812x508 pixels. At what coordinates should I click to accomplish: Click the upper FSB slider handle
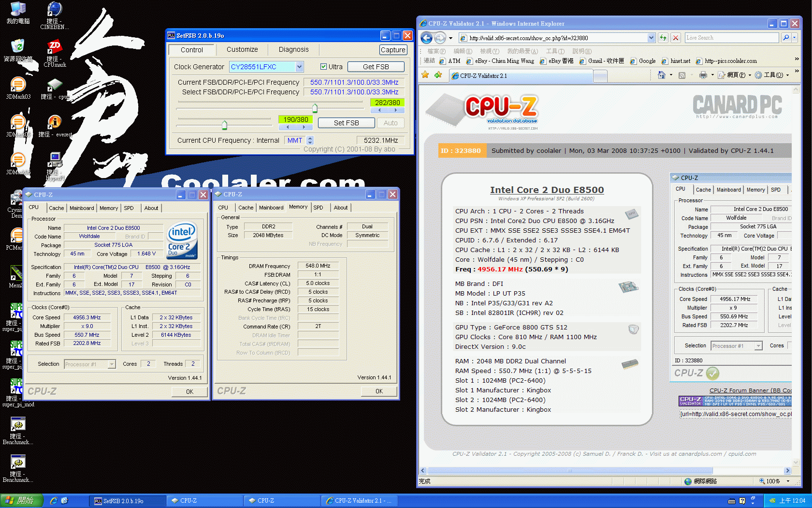[x=315, y=108]
